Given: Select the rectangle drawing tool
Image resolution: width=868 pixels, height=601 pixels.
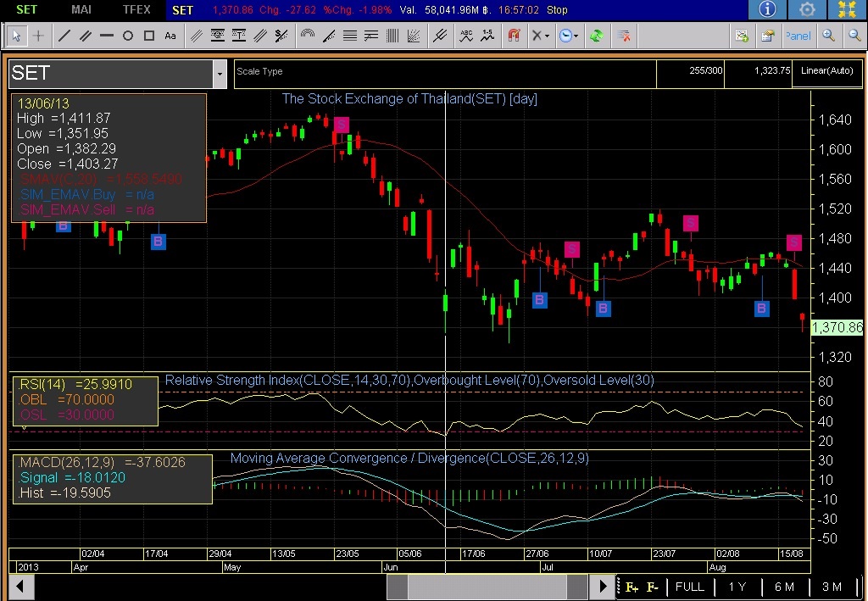Looking at the screenshot, I should tap(149, 36).
